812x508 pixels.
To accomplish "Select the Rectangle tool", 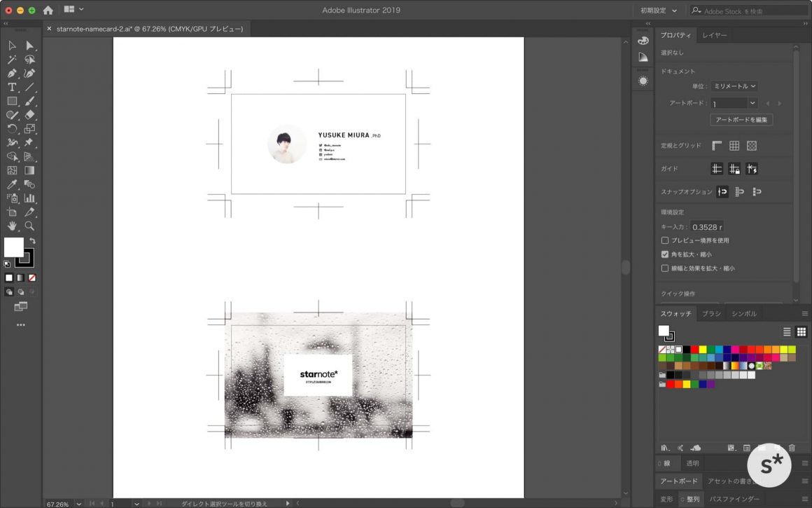I will click(x=12, y=101).
